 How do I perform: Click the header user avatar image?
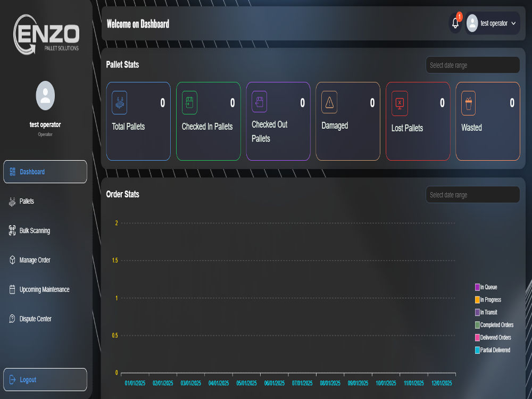472,23
